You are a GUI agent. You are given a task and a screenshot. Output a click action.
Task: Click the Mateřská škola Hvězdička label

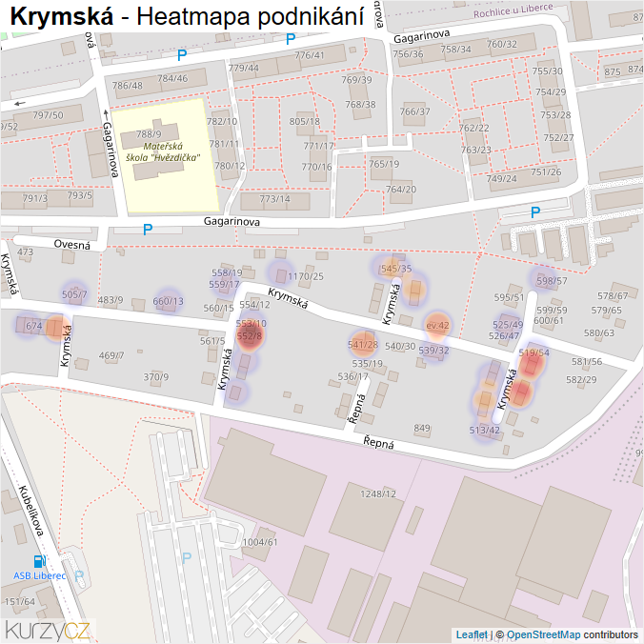163,152
